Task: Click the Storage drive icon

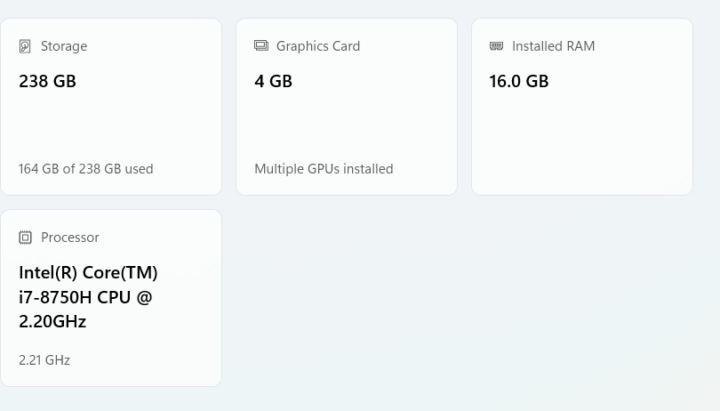Action: [x=25, y=46]
